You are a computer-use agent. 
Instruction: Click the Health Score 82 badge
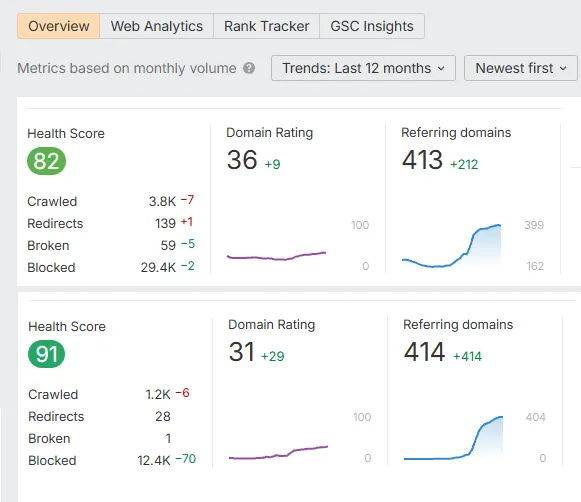46,161
